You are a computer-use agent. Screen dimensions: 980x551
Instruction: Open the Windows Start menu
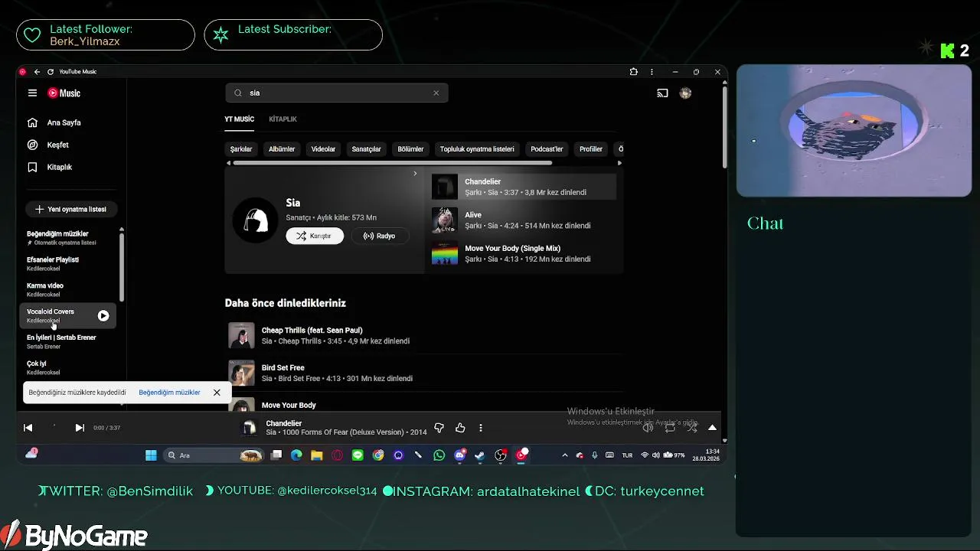coord(151,455)
